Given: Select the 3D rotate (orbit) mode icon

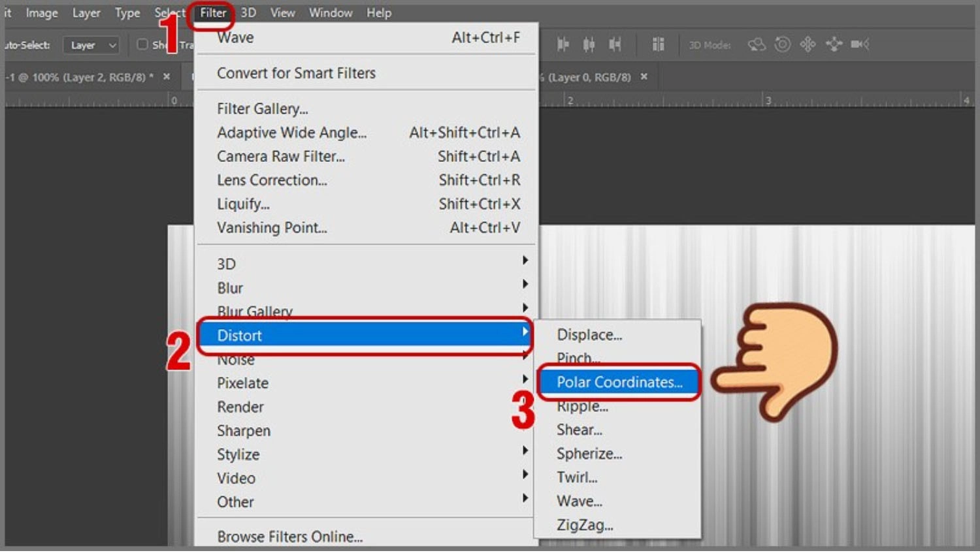Looking at the screenshot, I should click(757, 44).
